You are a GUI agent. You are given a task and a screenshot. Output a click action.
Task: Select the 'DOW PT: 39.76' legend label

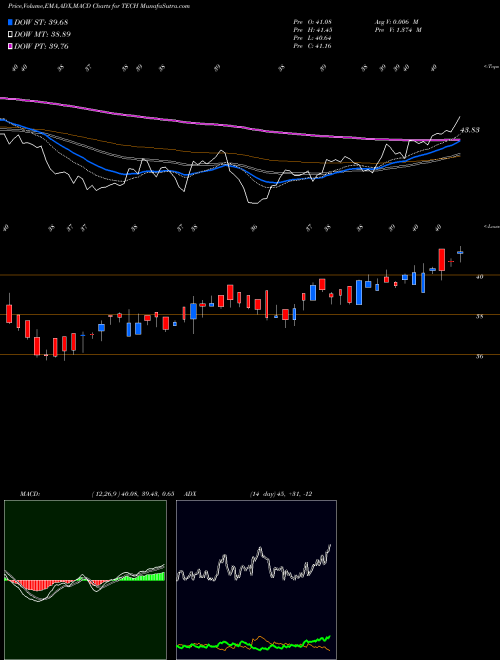point(41,46)
